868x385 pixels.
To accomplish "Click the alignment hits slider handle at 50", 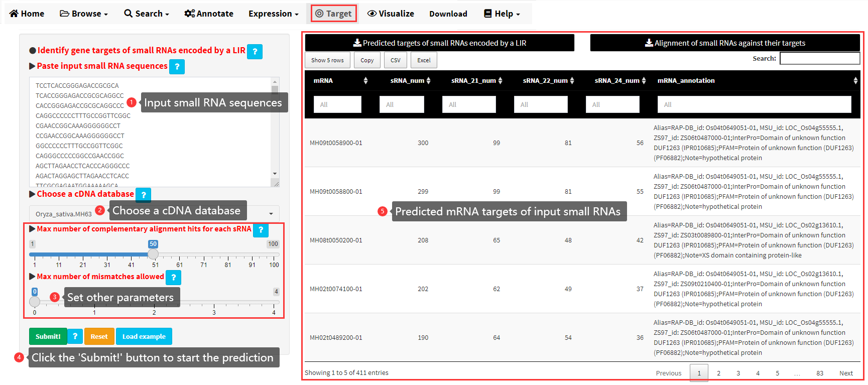I will [x=153, y=254].
